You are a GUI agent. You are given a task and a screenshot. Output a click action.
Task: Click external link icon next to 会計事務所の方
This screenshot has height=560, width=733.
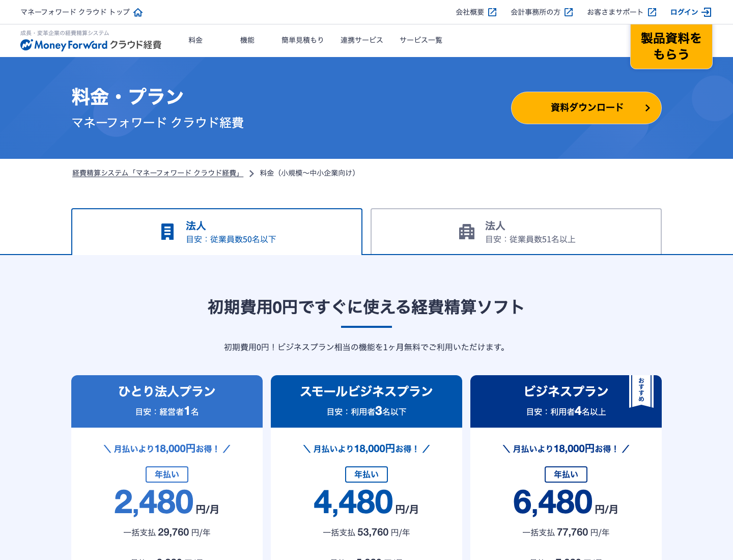tap(569, 12)
